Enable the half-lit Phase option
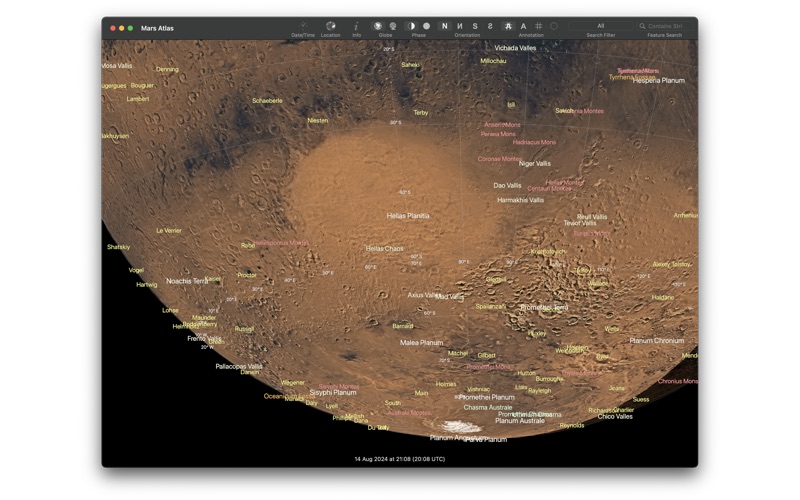Screen dimensions: 800x500 [x=411, y=26]
